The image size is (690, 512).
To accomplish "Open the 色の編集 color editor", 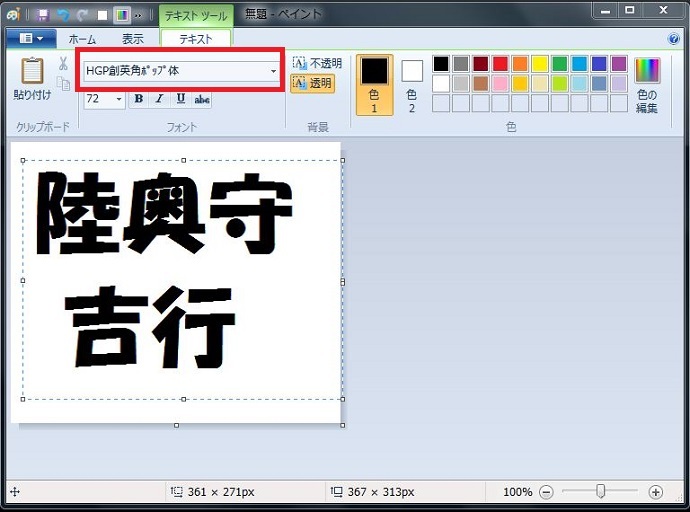I will point(647,85).
